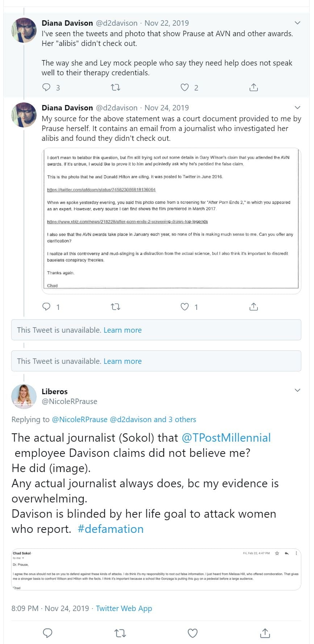The width and height of the screenshot is (314, 644).
Task: Open the @TPostMillennial mention link
Action: coord(226,438)
